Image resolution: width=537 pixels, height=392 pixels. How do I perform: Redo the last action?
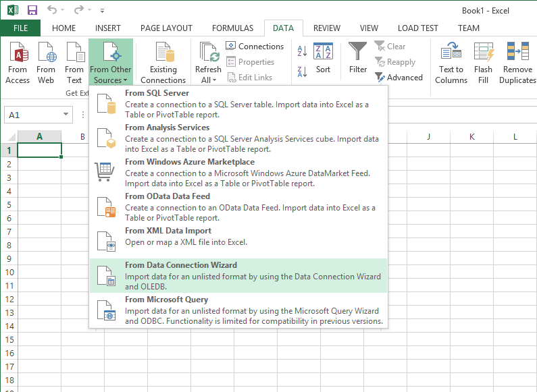click(x=79, y=10)
